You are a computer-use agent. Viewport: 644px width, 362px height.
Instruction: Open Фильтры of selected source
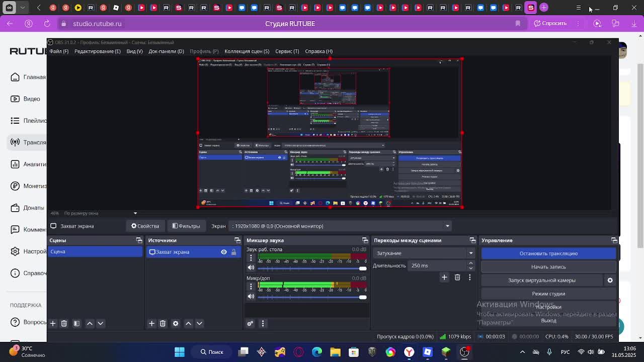186,226
